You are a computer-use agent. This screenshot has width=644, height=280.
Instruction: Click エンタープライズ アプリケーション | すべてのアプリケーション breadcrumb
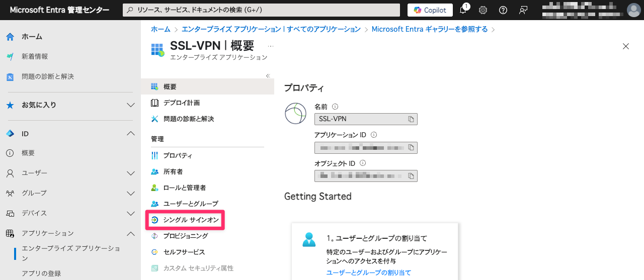[x=271, y=29]
